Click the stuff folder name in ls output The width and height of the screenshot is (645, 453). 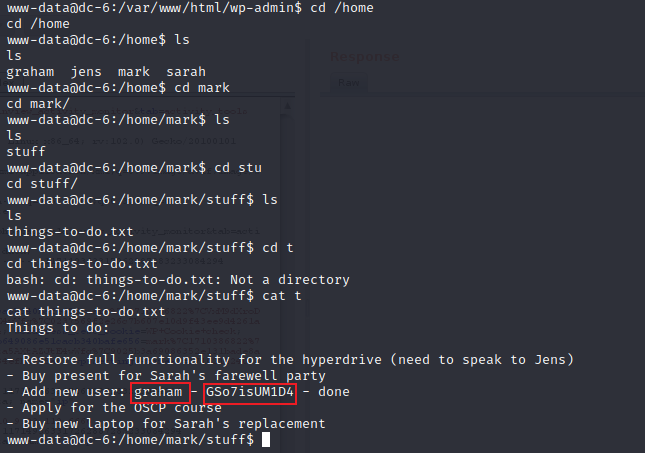(26, 152)
